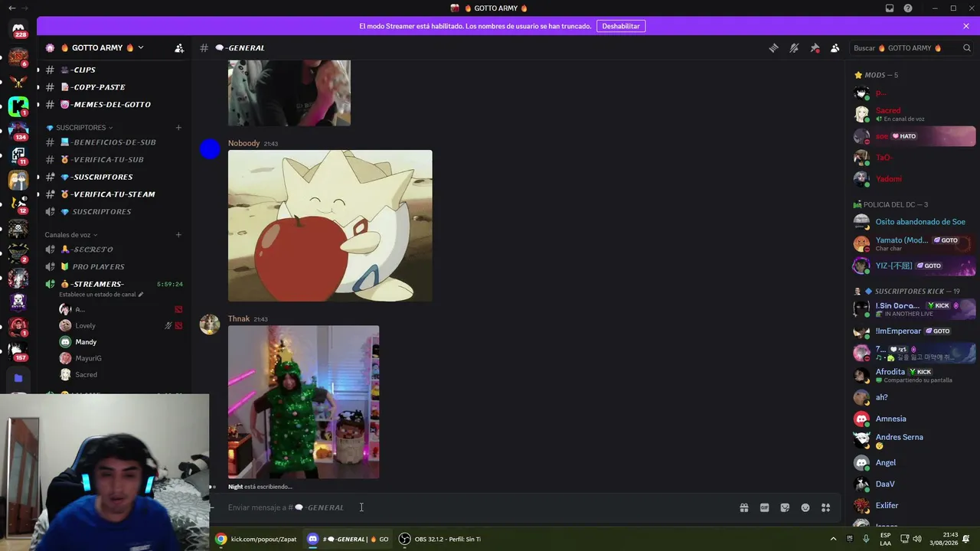The height and width of the screenshot is (551, 980).
Task: Switch to Chrome kick.com taskbar window
Action: [x=256, y=539]
